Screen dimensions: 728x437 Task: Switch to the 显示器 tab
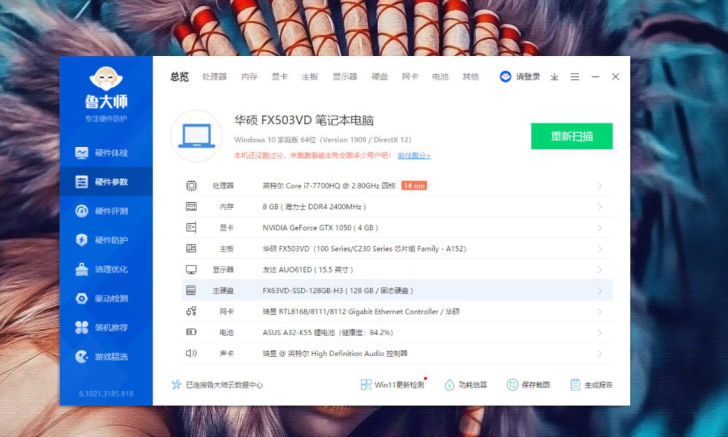coord(345,77)
